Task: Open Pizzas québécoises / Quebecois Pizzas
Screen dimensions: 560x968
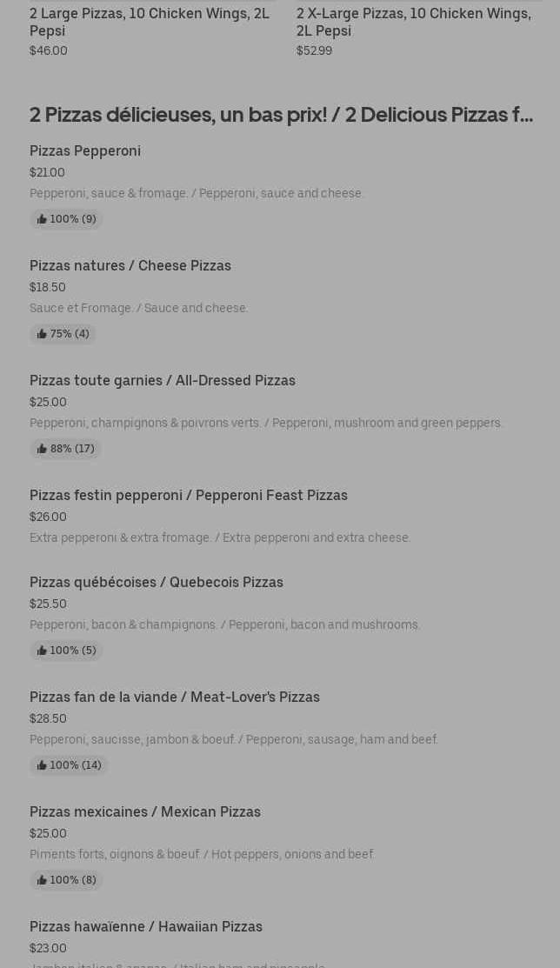Action: (157, 582)
